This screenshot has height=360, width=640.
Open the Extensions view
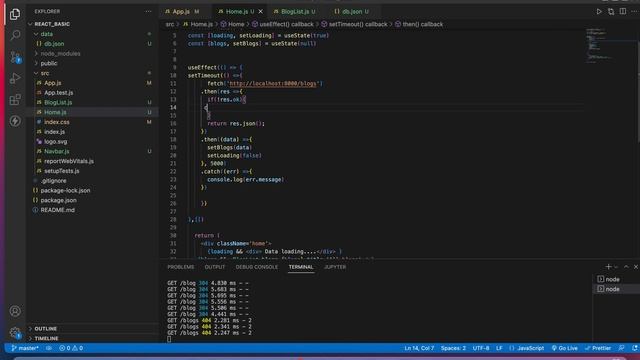click(x=15, y=99)
